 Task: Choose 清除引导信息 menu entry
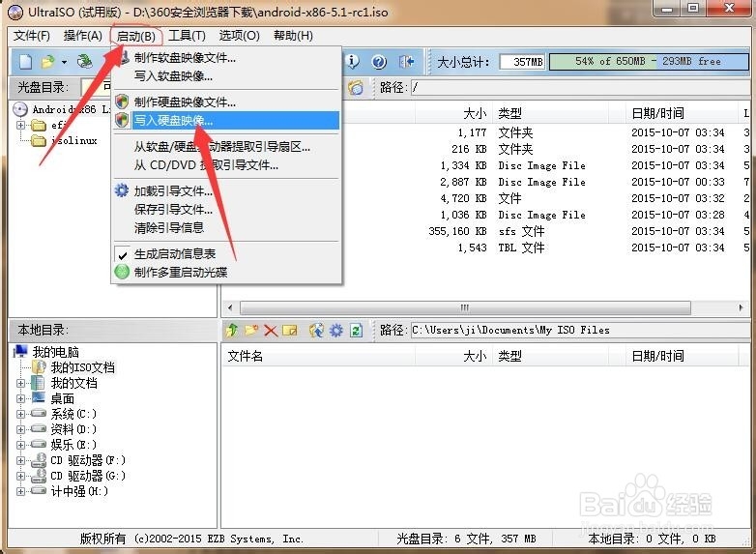click(x=226, y=227)
